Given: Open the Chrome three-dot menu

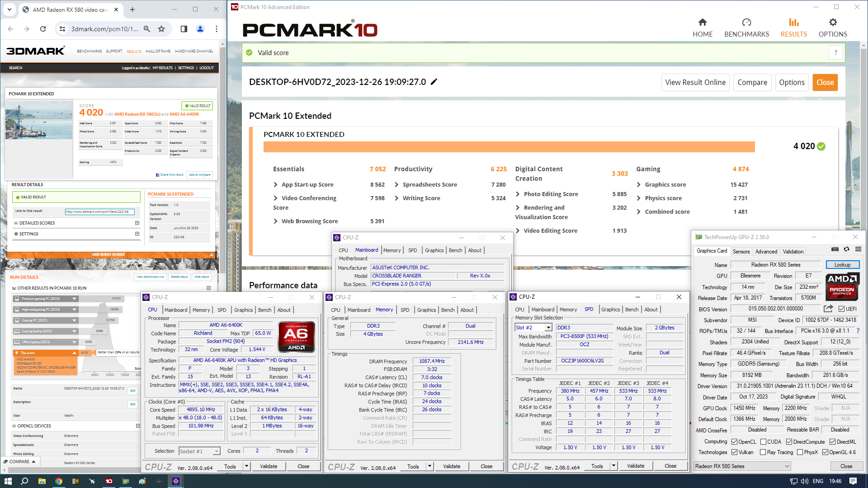Looking at the screenshot, I should pyautogui.click(x=217, y=29).
